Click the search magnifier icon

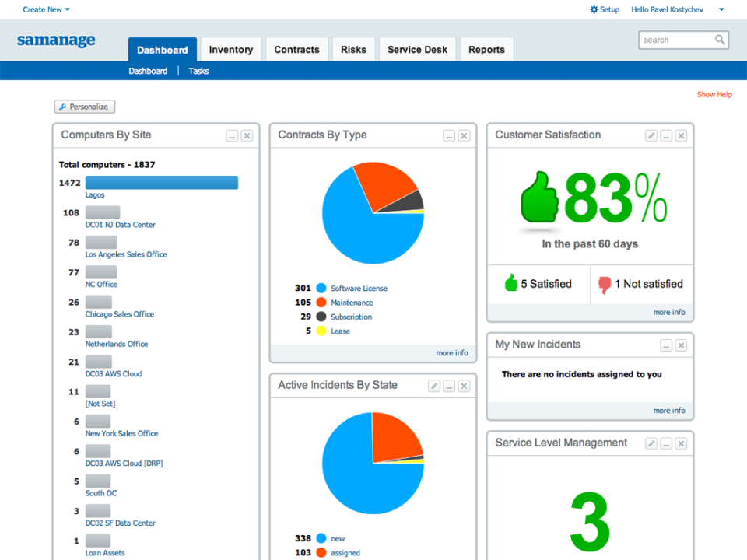(x=723, y=40)
